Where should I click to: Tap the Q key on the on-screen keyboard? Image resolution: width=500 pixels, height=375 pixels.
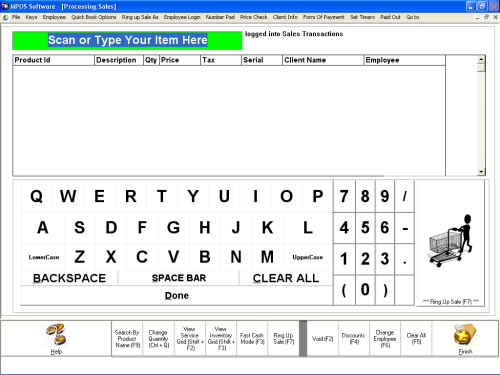pos(37,196)
